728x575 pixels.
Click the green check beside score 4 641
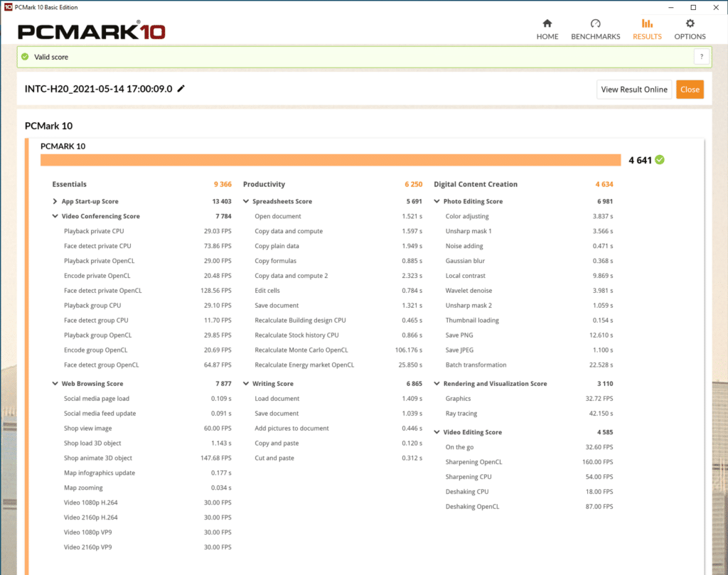coord(659,160)
